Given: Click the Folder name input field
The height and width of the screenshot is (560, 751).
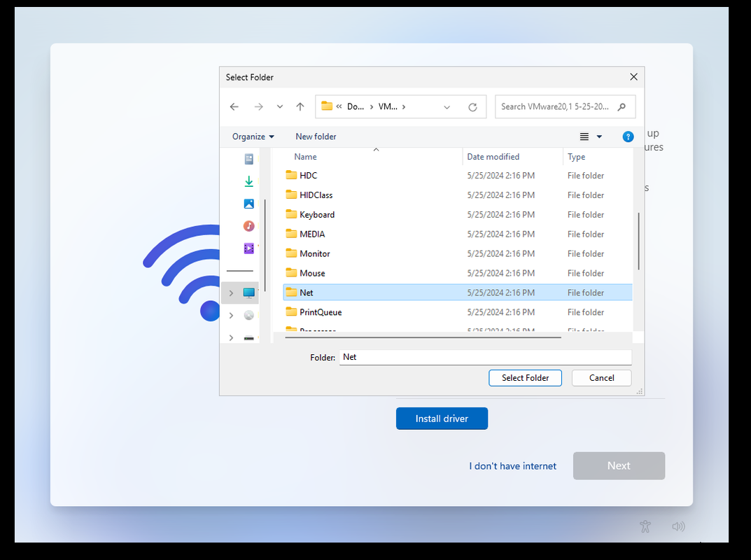Looking at the screenshot, I should (x=485, y=358).
